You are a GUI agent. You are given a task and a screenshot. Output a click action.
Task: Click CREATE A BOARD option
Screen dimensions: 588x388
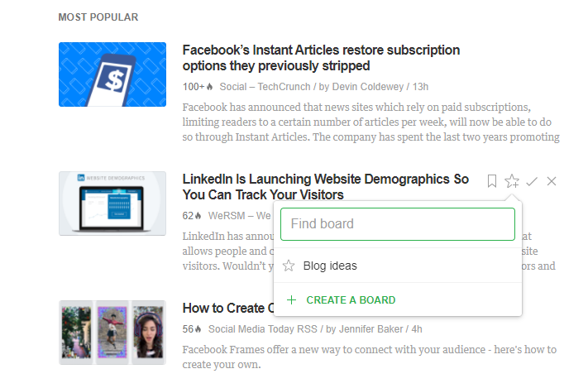351,299
